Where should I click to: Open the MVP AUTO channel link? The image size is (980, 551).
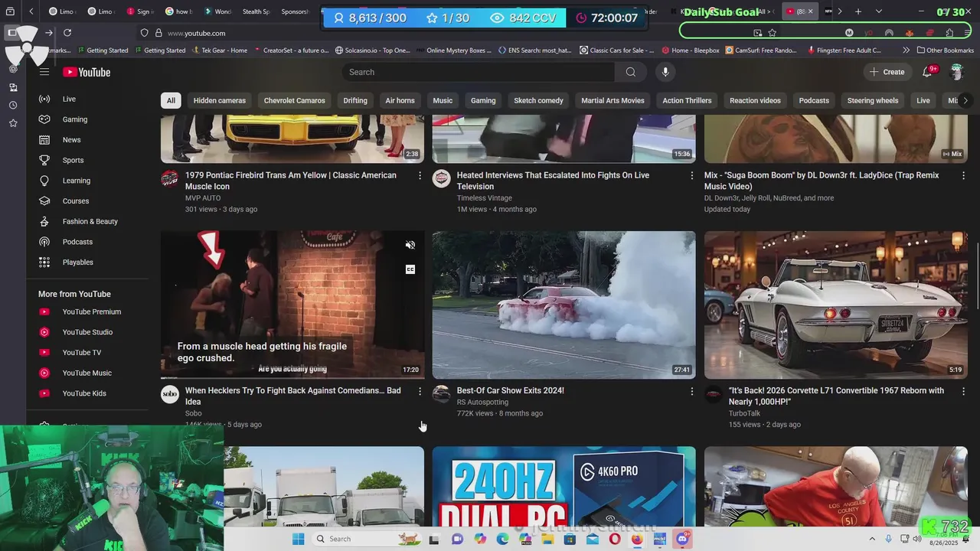pyautogui.click(x=203, y=198)
